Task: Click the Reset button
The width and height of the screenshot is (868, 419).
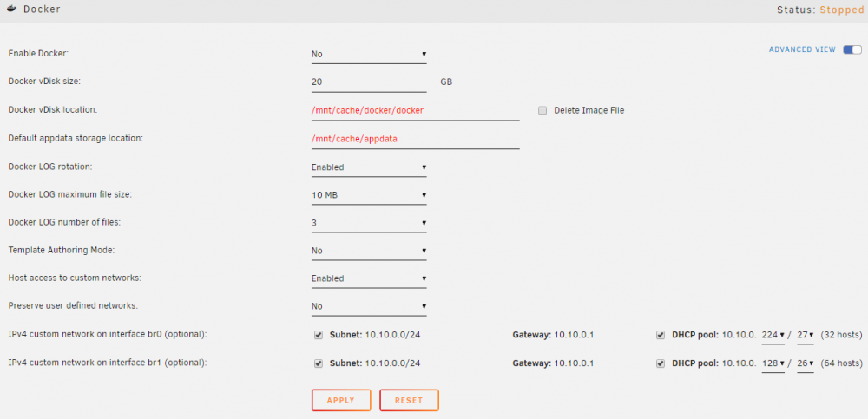Action: 409,400
